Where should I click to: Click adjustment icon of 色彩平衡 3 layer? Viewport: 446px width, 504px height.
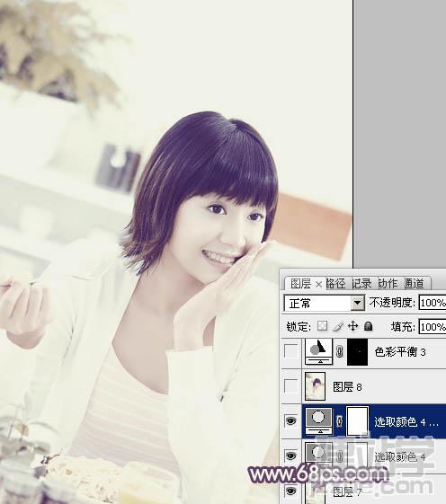[x=318, y=351]
